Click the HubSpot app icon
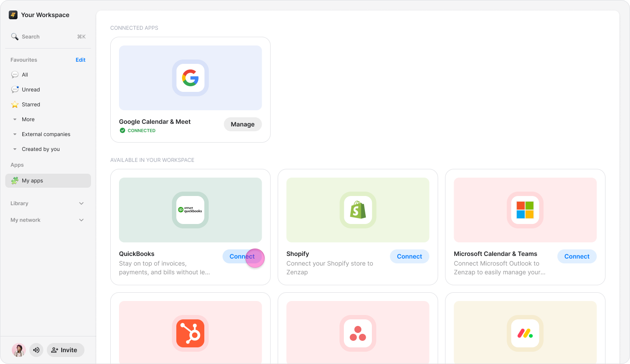 pyautogui.click(x=190, y=333)
